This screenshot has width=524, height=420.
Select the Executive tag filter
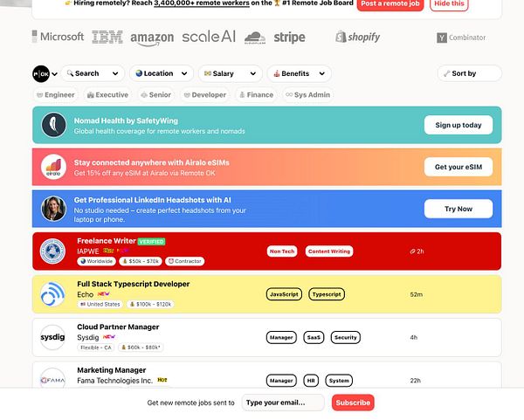tap(107, 95)
